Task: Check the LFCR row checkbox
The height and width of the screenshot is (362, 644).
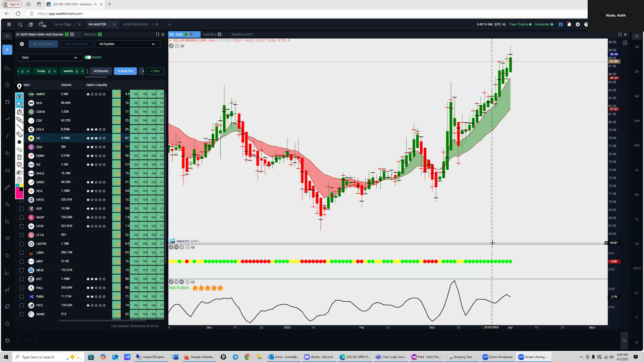Action: (22, 226)
